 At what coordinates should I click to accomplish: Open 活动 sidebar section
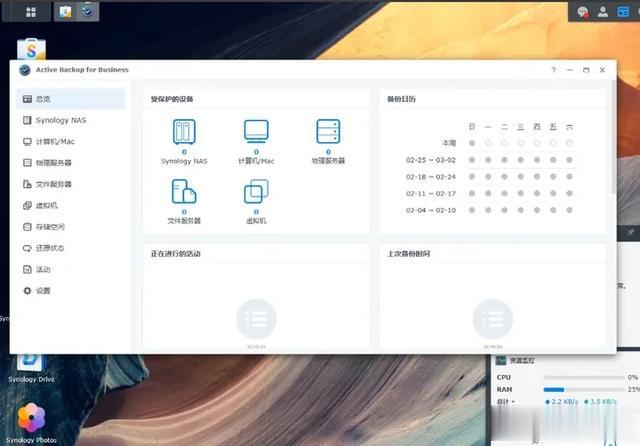[71, 269]
